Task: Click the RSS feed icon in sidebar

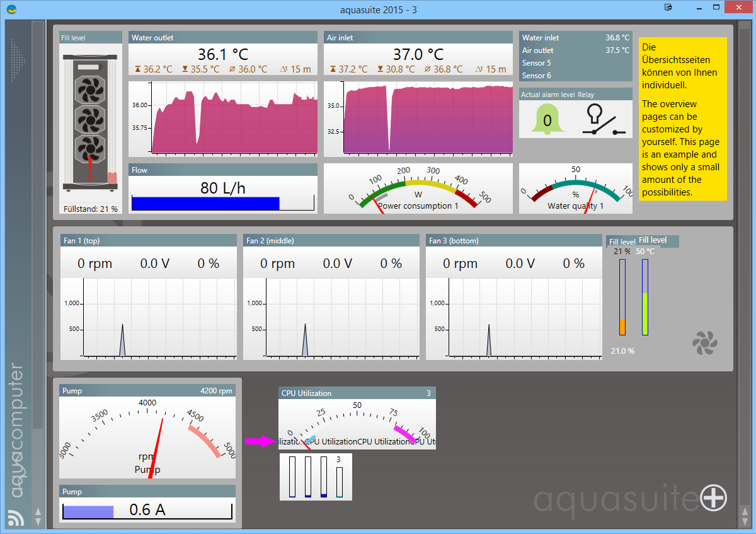Action: [15, 518]
